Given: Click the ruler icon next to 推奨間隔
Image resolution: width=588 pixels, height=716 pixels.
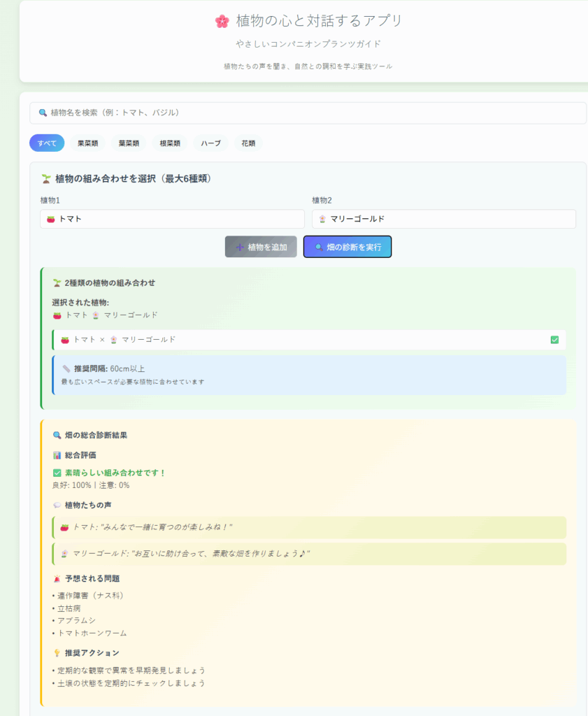Looking at the screenshot, I should [x=66, y=368].
